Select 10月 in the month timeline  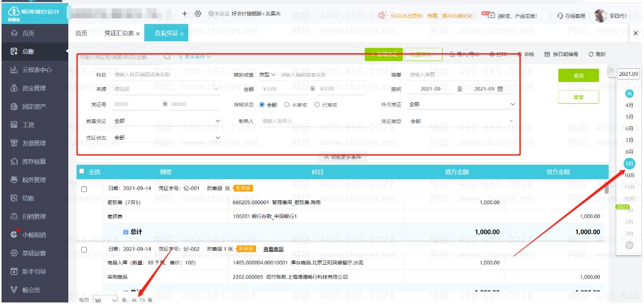click(x=629, y=175)
